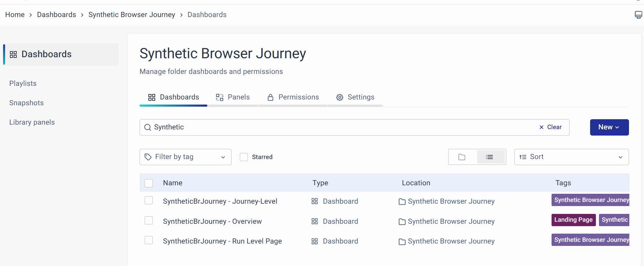Click the Landing Page tag
Image resolution: width=644 pixels, height=266 pixels.
573,220
